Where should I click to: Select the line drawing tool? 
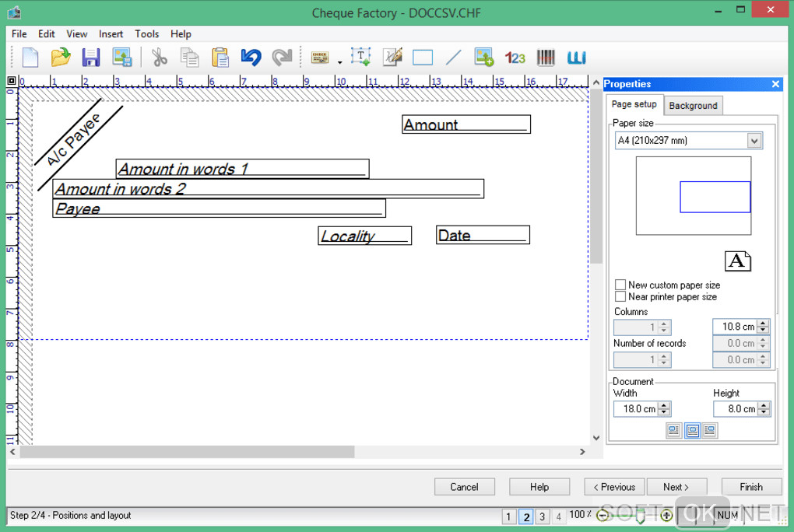coord(453,58)
